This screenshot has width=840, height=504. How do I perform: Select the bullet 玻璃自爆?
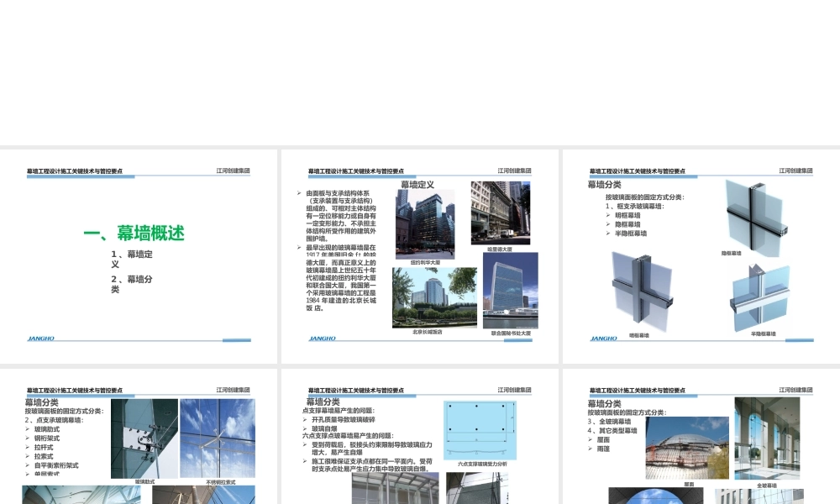pos(324,428)
